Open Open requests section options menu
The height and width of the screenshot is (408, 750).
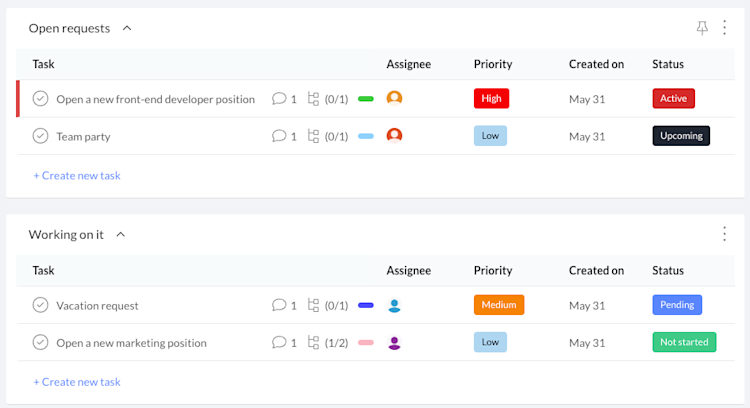725,28
